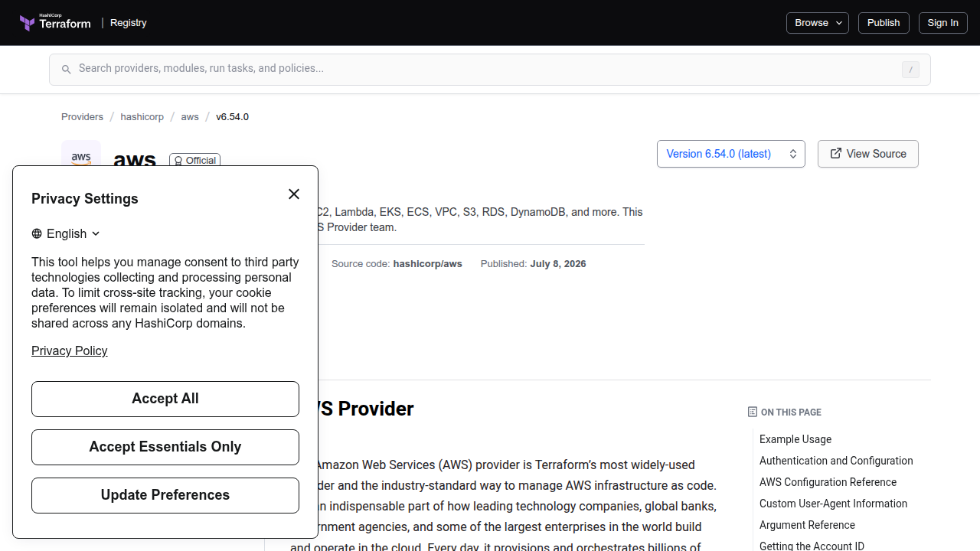Click the Publish button
The width and height of the screenshot is (980, 551).
(x=884, y=23)
